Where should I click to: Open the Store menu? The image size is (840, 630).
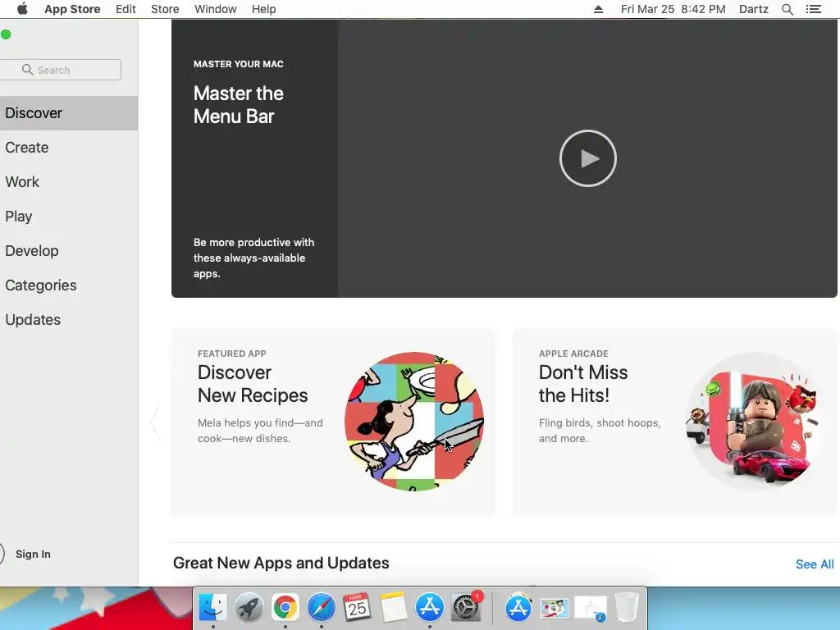[165, 9]
